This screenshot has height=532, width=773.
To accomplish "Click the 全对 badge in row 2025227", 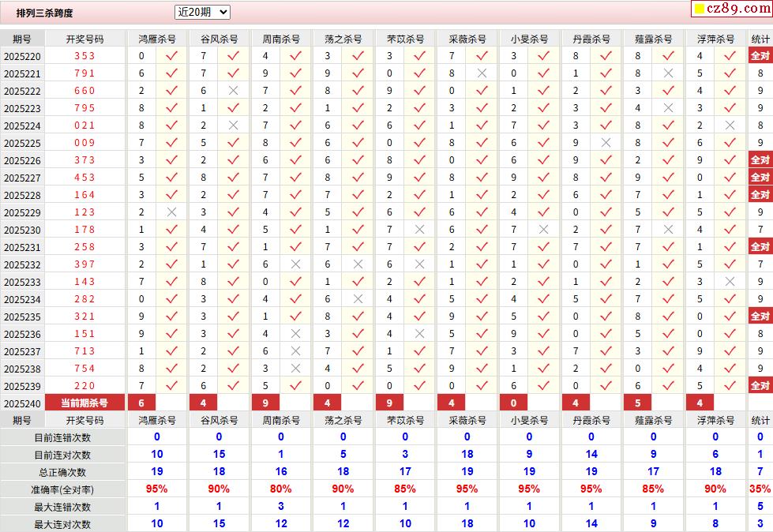I will 760,178.
